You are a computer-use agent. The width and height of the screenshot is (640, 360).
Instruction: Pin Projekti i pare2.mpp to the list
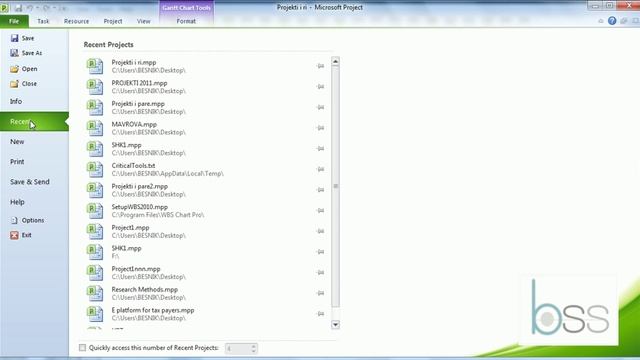click(x=320, y=190)
